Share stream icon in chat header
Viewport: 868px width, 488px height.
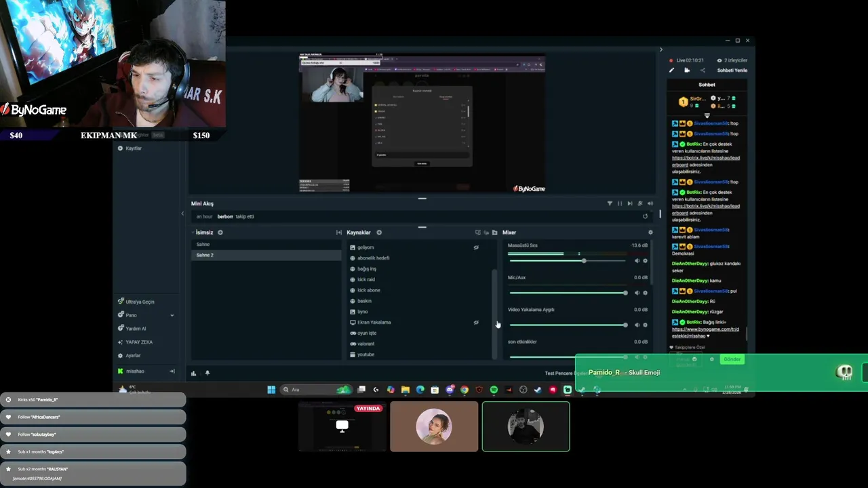pyautogui.click(x=703, y=70)
